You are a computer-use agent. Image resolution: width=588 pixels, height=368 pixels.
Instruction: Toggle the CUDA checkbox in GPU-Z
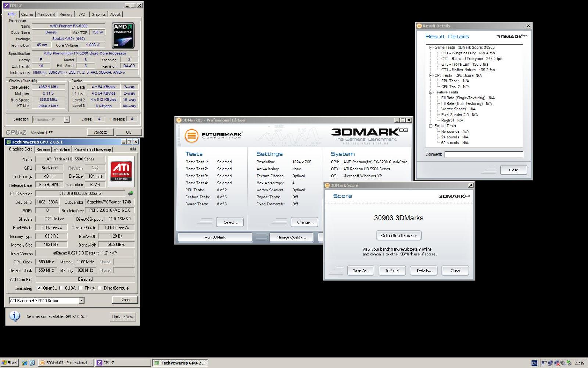point(61,288)
